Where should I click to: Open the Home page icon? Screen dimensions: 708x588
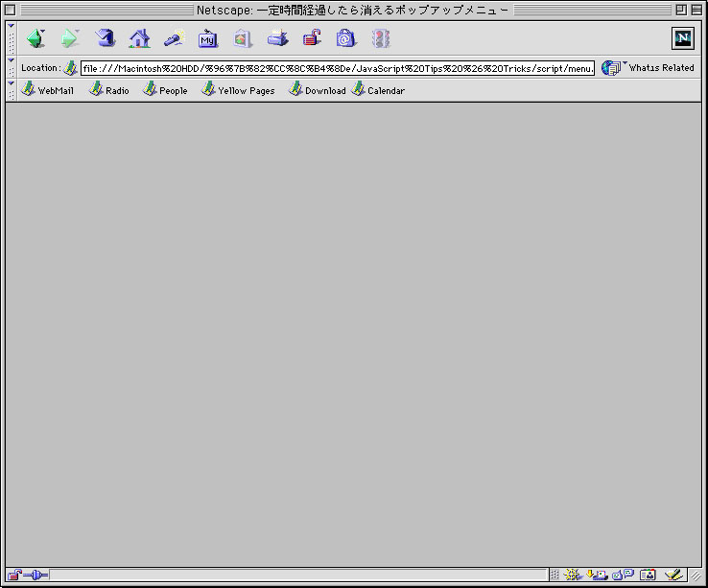coord(139,38)
